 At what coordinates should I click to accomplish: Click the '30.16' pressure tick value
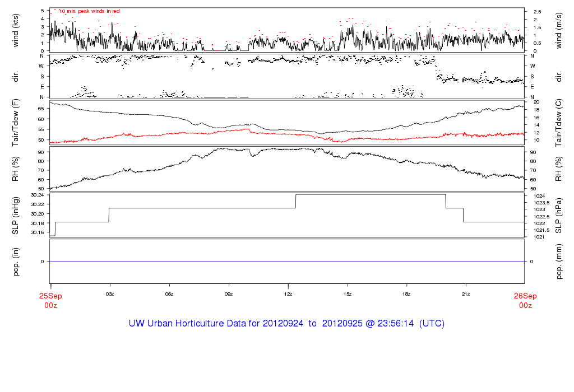pos(38,232)
